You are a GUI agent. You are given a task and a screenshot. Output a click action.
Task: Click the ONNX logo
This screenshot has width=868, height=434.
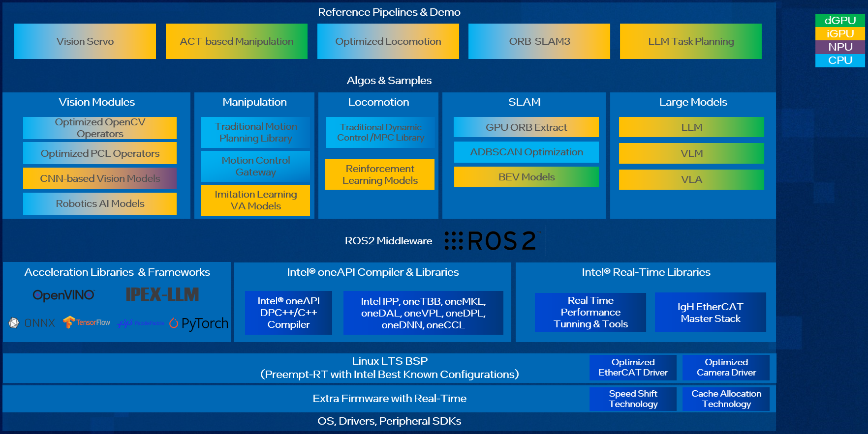coord(32,323)
